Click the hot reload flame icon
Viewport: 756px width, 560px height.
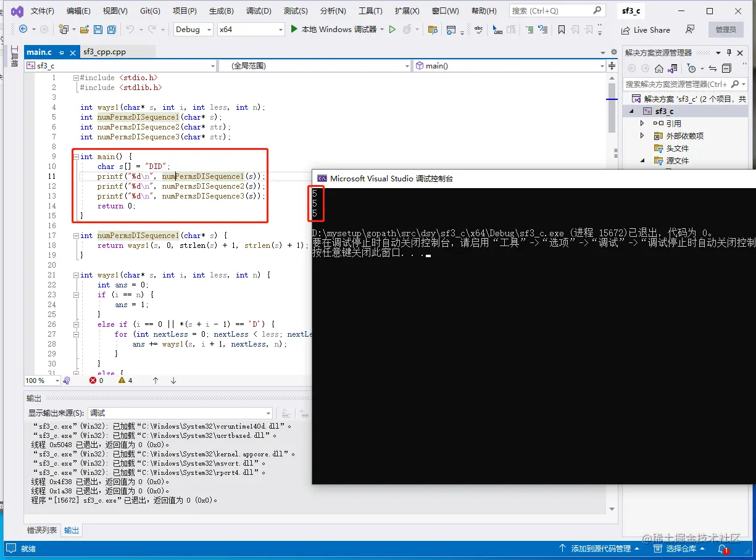(407, 30)
